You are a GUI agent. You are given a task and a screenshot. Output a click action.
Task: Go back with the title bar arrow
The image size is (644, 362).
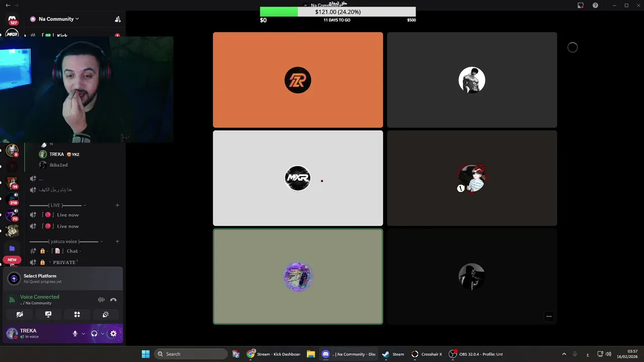[x=8, y=5]
